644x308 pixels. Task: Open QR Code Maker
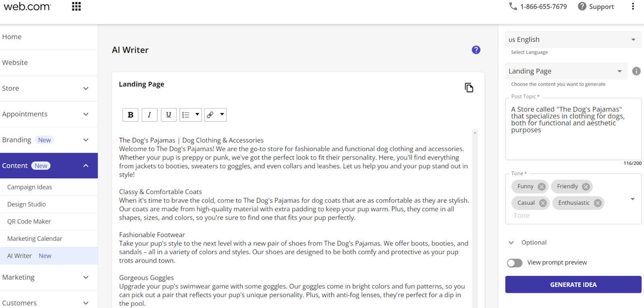coord(49,221)
